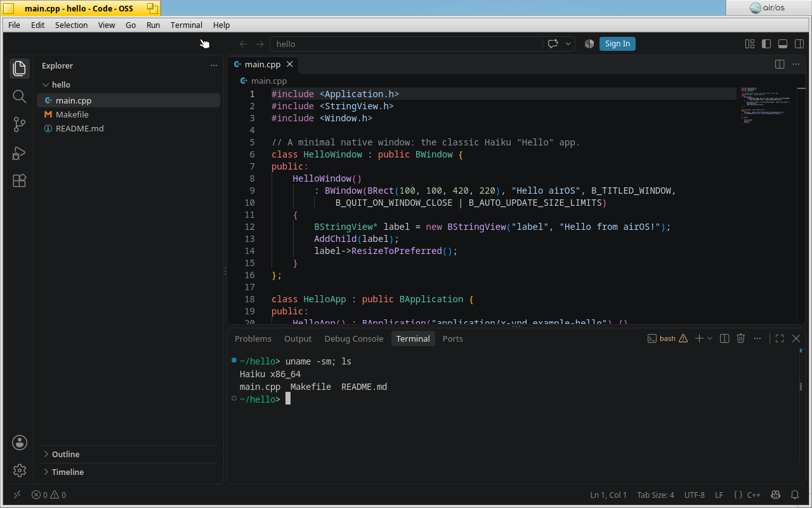Open the Selection menu
The height and width of the screenshot is (508, 812).
point(71,25)
